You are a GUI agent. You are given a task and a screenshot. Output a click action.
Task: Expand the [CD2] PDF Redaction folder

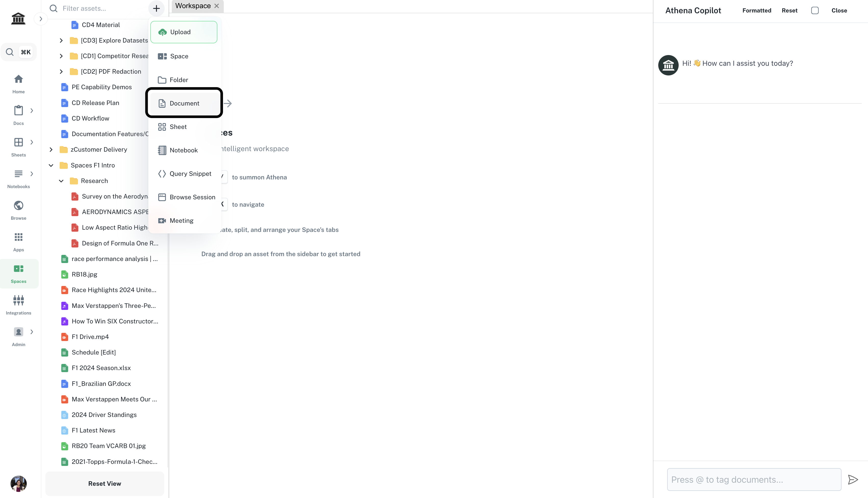tap(61, 71)
